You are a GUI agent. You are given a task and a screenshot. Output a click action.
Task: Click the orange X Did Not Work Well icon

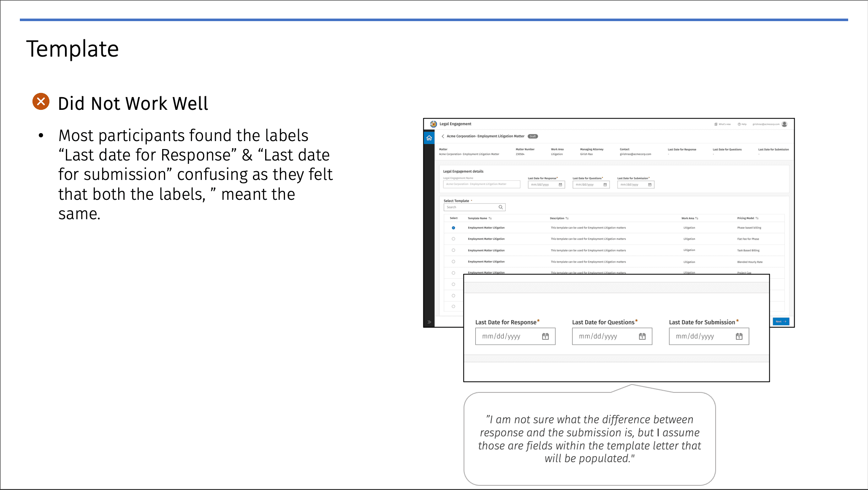point(41,101)
